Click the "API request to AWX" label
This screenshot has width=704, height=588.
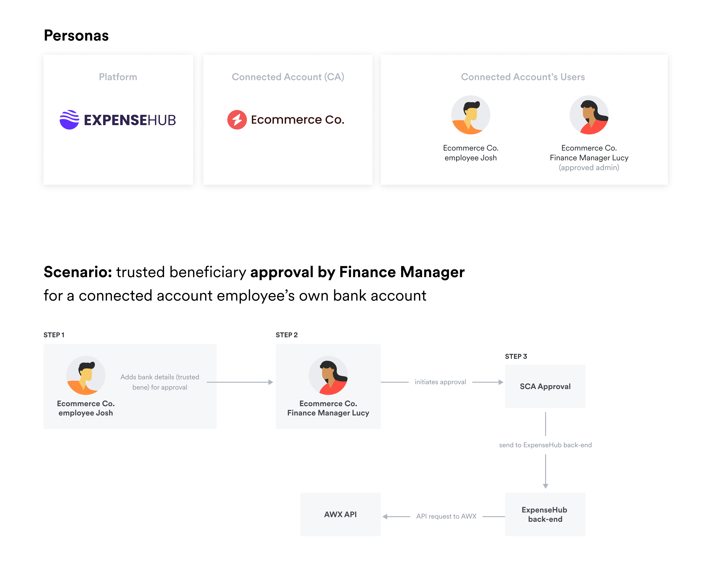click(446, 517)
